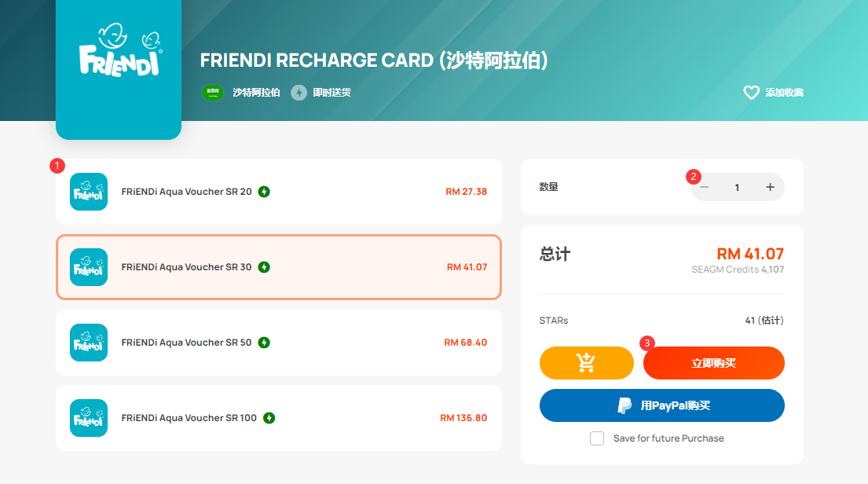The height and width of the screenshot is (484, 868).
Task: Click the add-to-cart shopping cart button
Action: [586, 363]
